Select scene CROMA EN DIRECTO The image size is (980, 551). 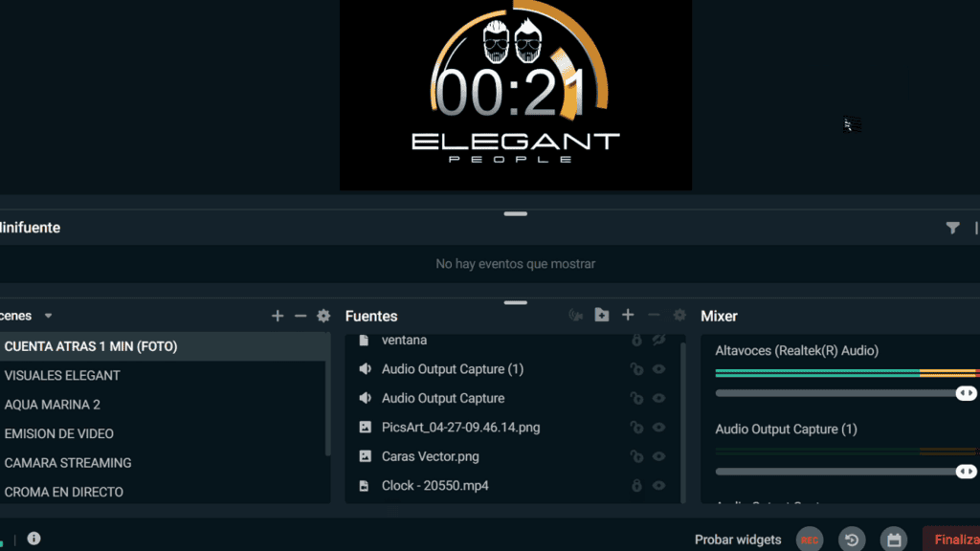point(164,492)
